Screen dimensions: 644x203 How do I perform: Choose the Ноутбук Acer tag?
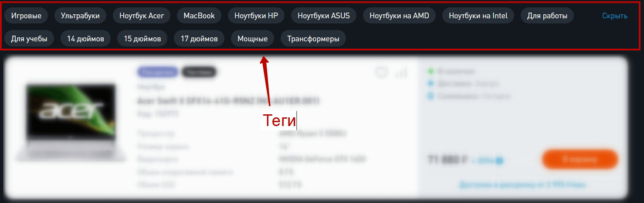click(142, 16)
